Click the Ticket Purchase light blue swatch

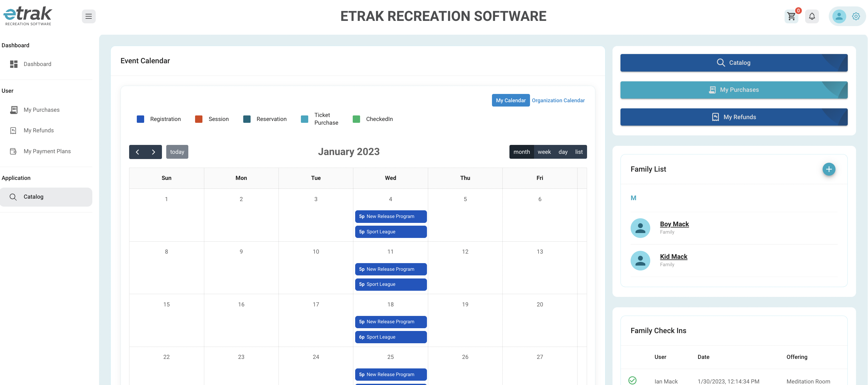305,119
